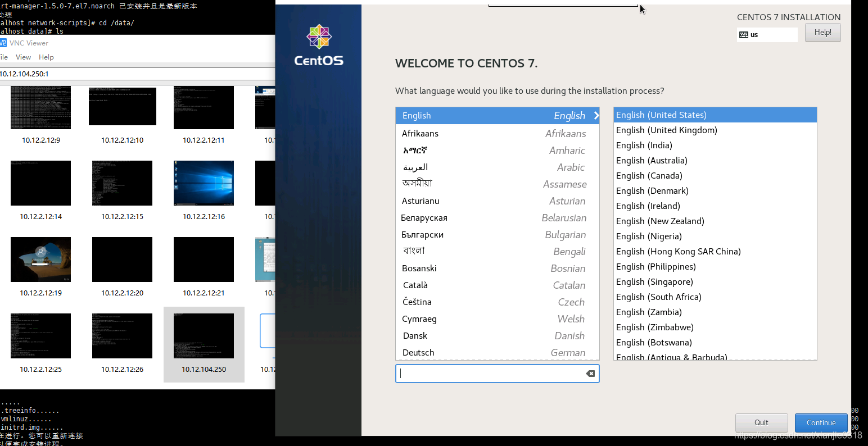The image size is (868, 446).
Task: Open thumbnail 10.12.2.12:11 in VNC Viewer
Action: click(204, 108)
